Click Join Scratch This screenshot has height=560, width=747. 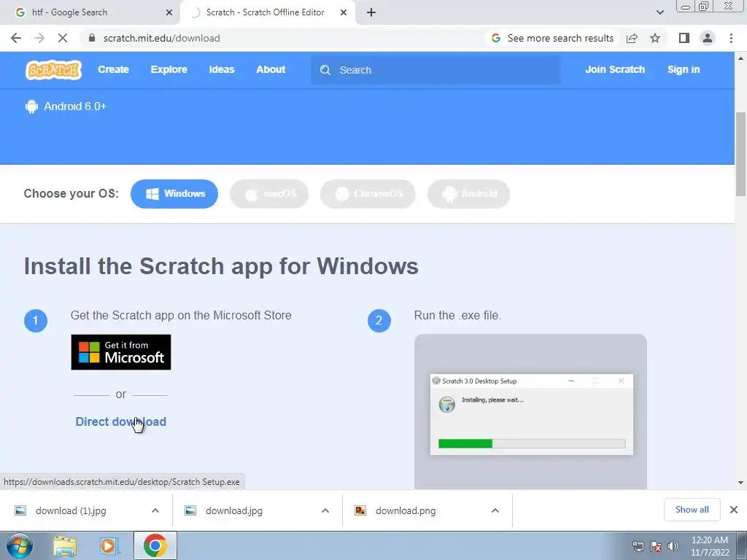click(x=614, y=69)
